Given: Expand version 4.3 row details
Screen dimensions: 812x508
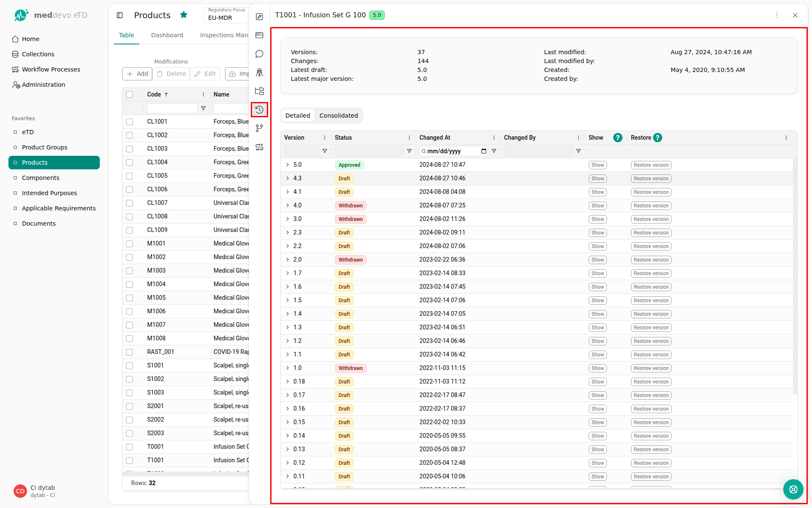Looking at the screenshot, I should point(288,178).
